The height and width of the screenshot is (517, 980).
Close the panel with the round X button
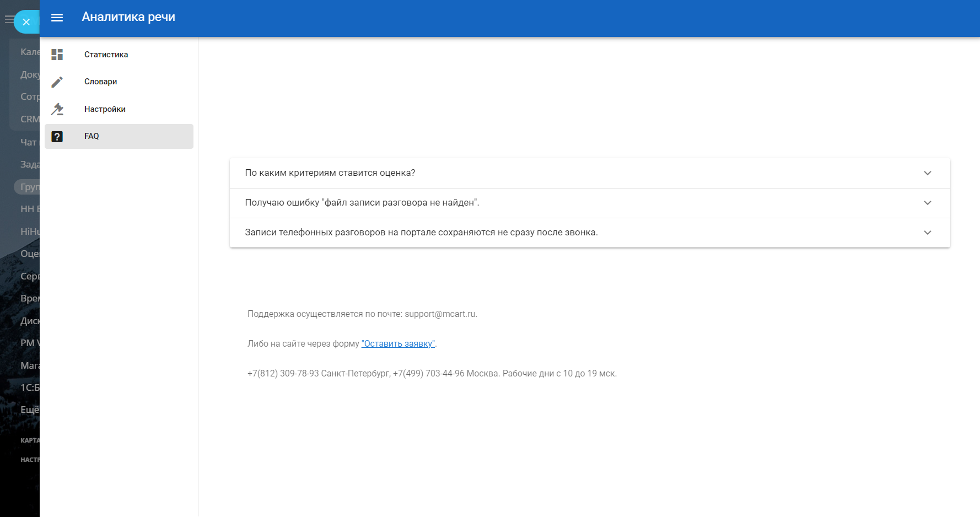(26, 22)
